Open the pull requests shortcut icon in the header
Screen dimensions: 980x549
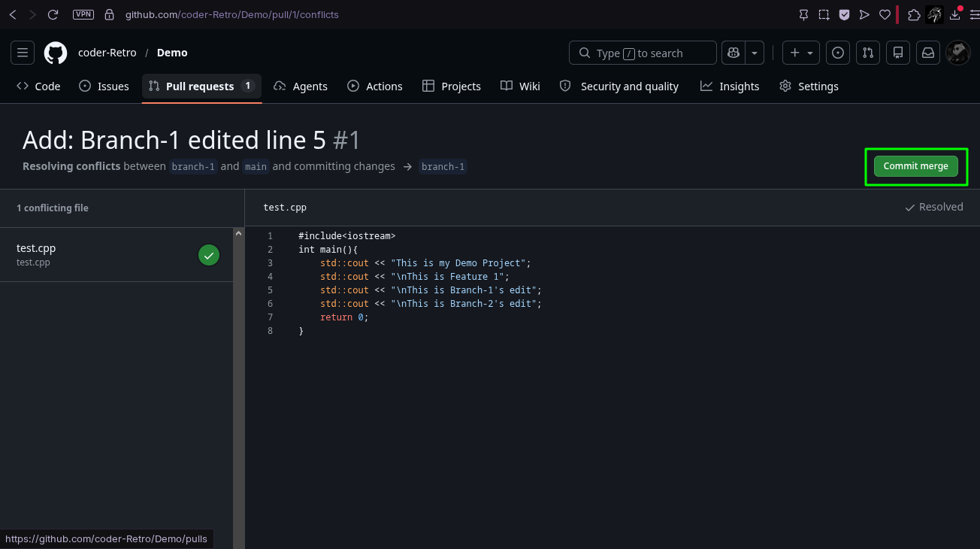click(868, 53)
